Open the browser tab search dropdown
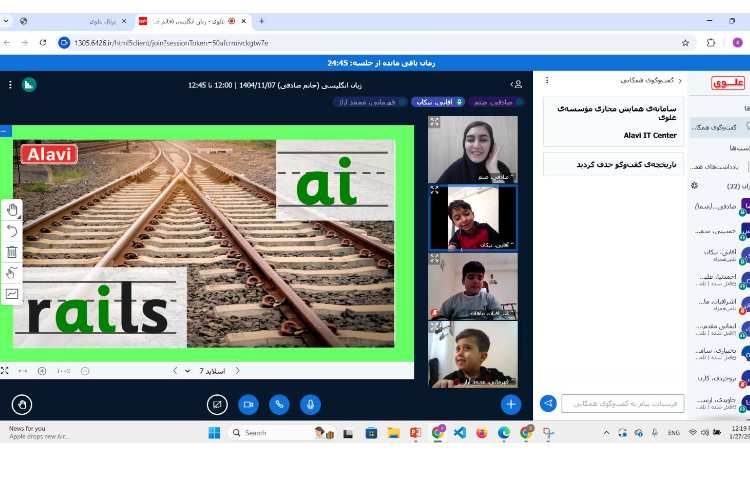Screen dimensions: 750x480 pos(6,22)
